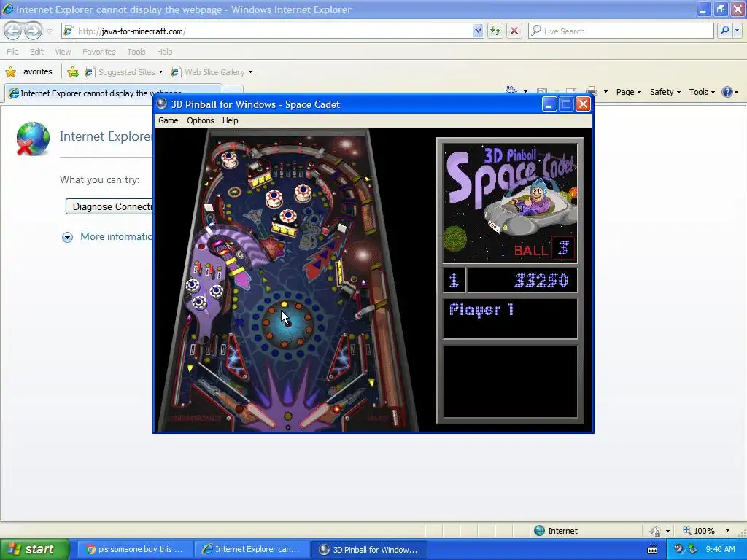Viewport: 747px width, 560px height.
Task: Open the search provider options dropdown
Action: (x=738, y=31)
